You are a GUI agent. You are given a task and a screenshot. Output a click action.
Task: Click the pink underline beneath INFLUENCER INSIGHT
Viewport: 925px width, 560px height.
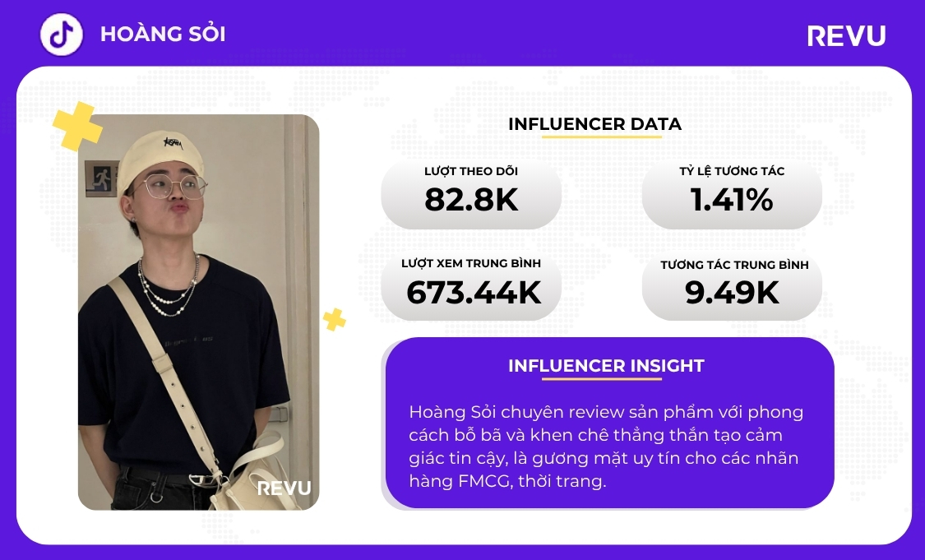point(607,379)
